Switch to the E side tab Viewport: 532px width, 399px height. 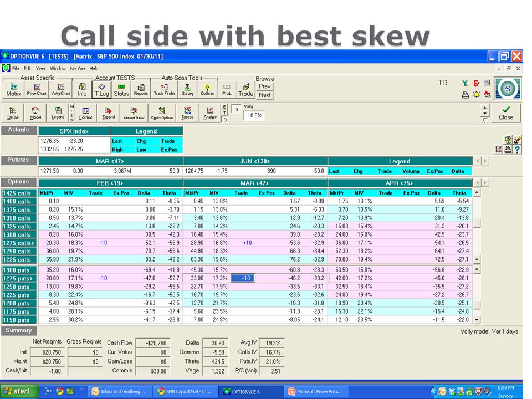pyautogui.click(x=224, y=107)
